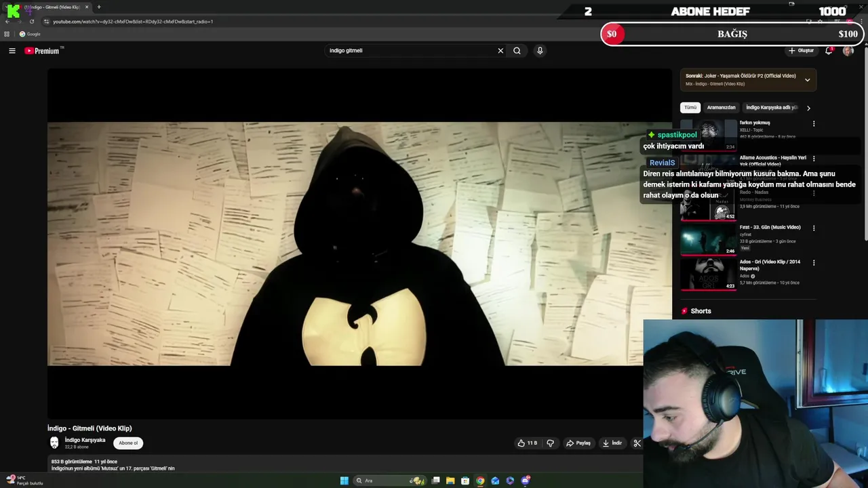Open options menu for 'farkın yokmuş' video

(814, 124)
